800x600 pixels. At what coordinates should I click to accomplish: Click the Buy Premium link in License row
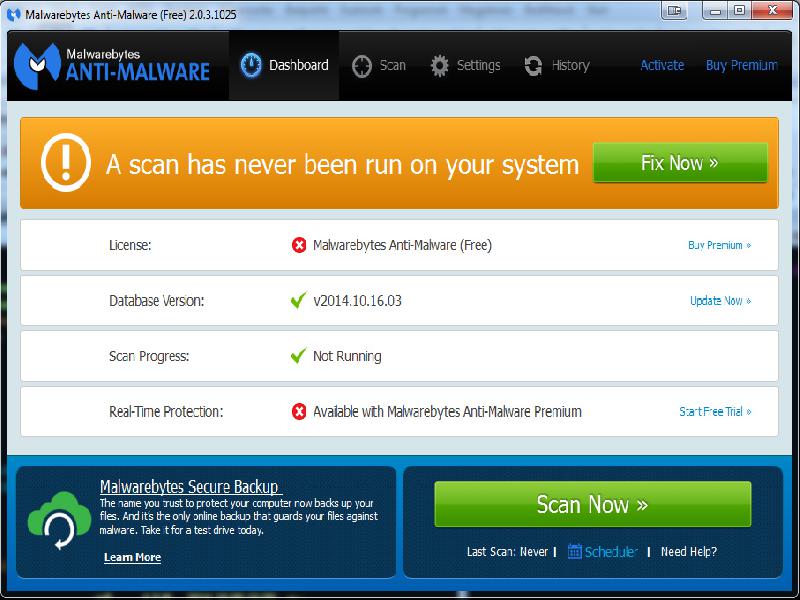point(719,245)
